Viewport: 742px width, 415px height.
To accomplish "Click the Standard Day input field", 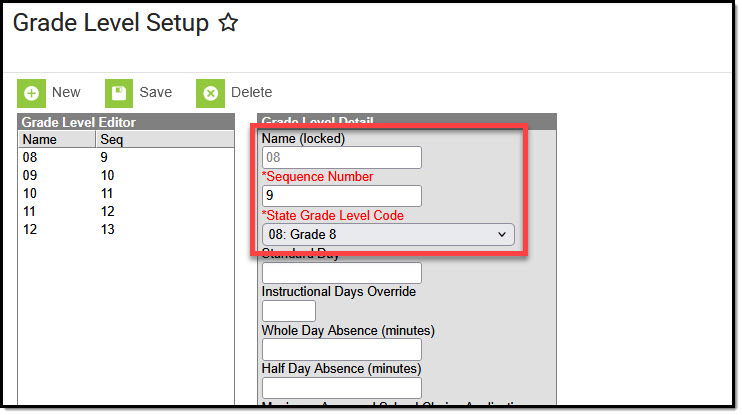I will (x=341, y=273).
